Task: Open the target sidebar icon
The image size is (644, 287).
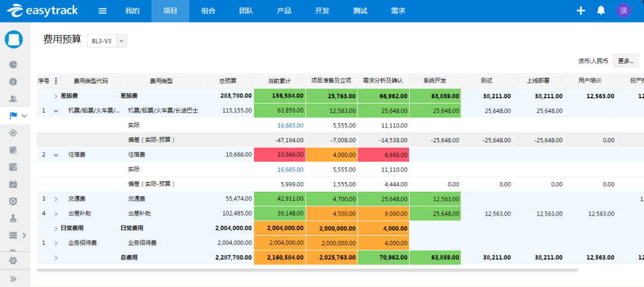Action: [13, 133]
